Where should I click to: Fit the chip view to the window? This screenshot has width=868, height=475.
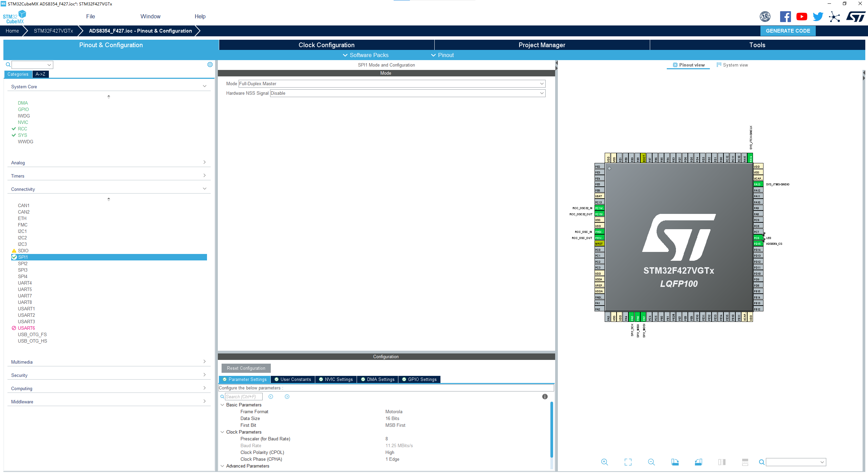click(x=628, y=462)
